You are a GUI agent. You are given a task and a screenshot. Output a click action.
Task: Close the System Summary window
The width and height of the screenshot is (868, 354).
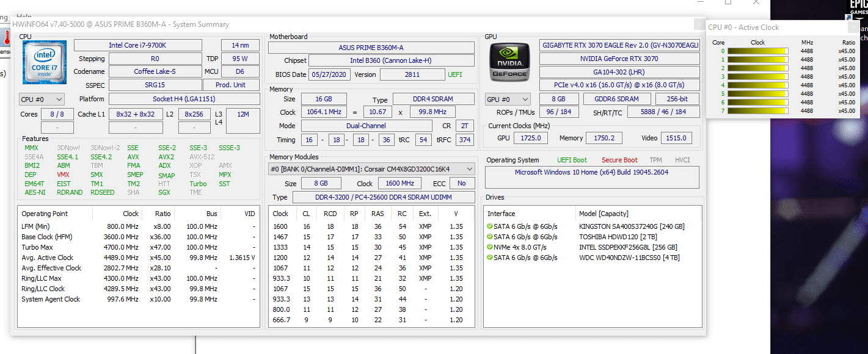pos(699,24)
